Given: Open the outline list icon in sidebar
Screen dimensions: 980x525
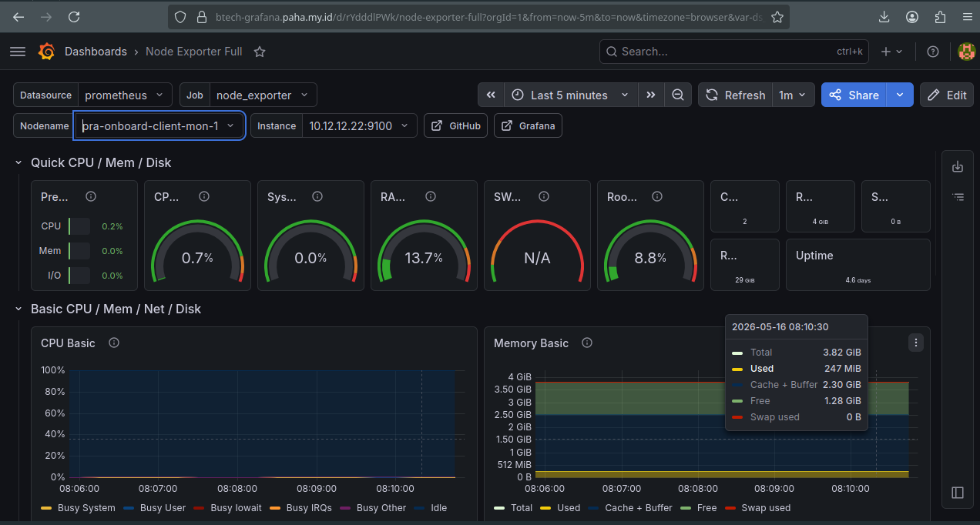Looking at the screenshot, I should (958, 197).
